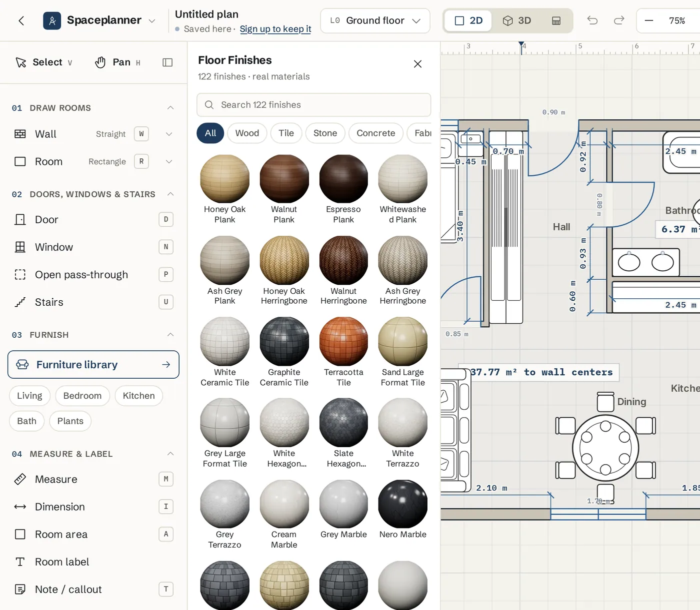Expand Wall Straight type options chevron
The width and height of the screenshot is (700, 610).
pos(169,134)
